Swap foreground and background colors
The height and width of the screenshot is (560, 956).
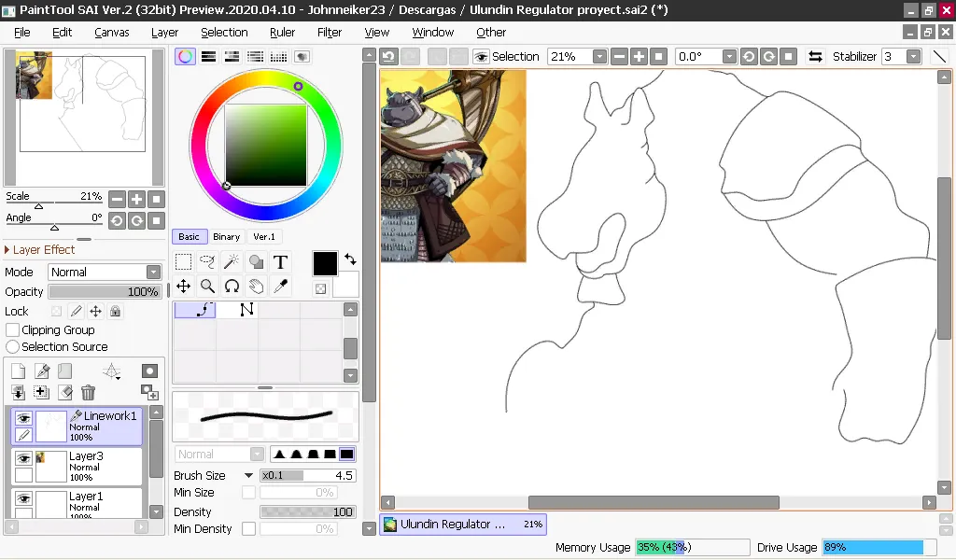[350, 259]
